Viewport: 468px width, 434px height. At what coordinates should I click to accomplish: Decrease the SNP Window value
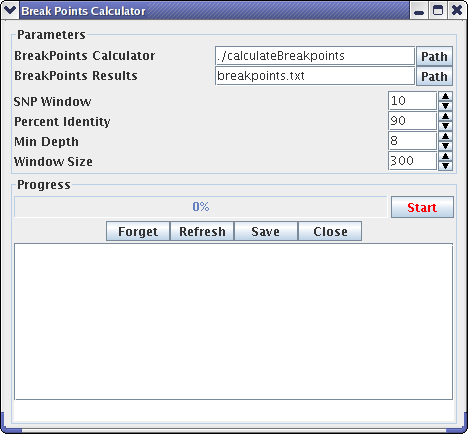[x=445, y=106]
